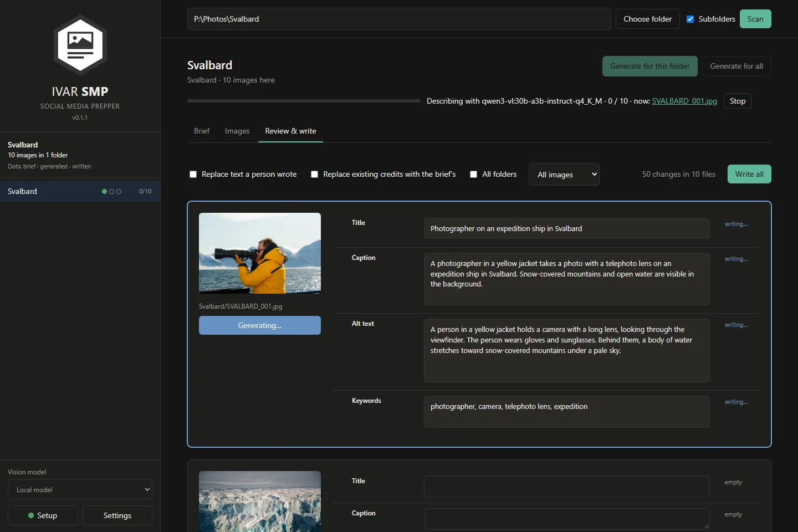The image size is (798, 532).
Task: Edit the Keywords field with photographer, camera
Action: click(566, 412)
